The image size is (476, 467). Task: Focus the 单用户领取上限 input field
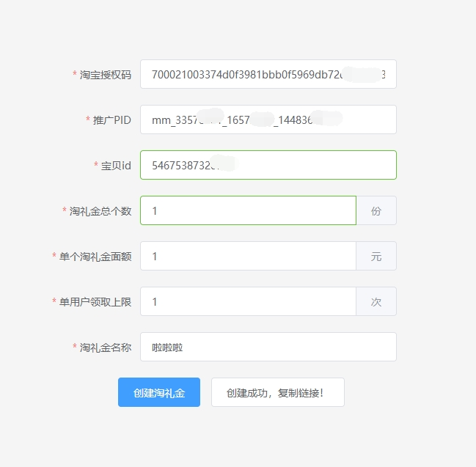click(248, 301)
